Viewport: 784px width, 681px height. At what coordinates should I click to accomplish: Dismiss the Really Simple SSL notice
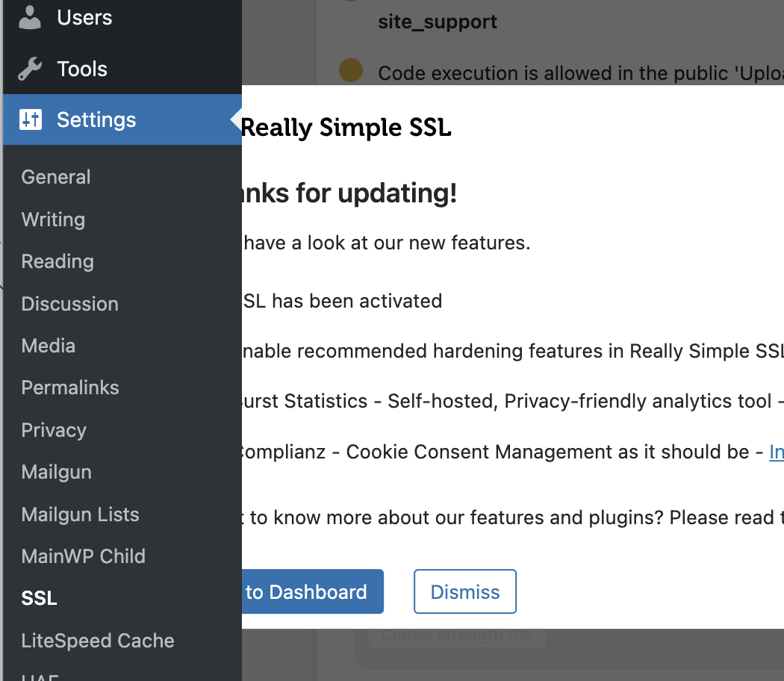(x=464, y=591)
